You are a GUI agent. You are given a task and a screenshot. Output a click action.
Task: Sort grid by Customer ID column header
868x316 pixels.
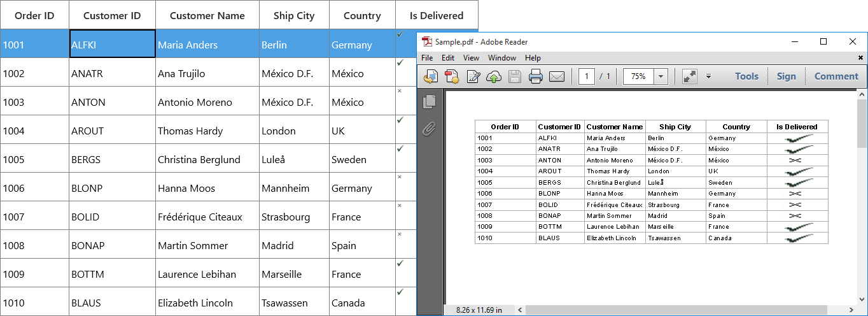(x=112, y=15)
